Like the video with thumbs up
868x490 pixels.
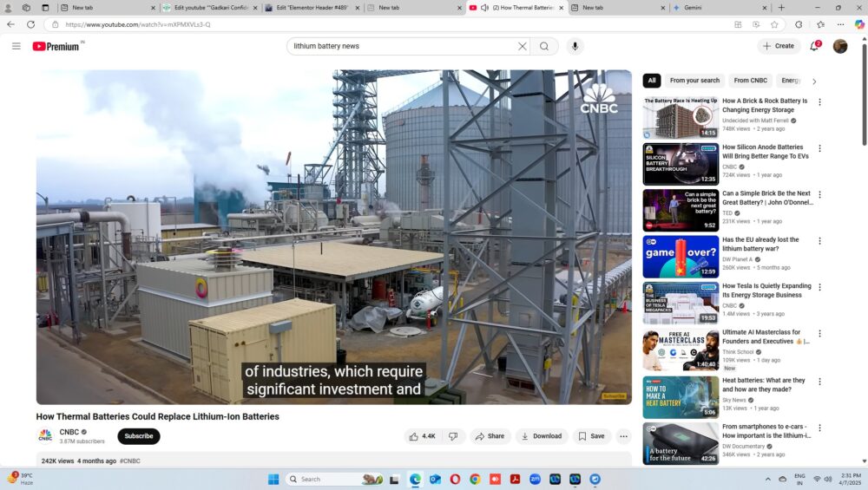tap(423, 436)
